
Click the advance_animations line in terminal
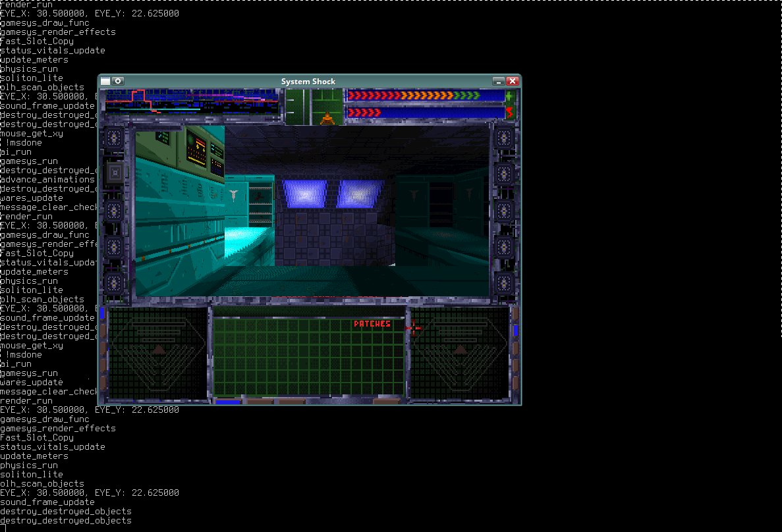click(47, 180)
